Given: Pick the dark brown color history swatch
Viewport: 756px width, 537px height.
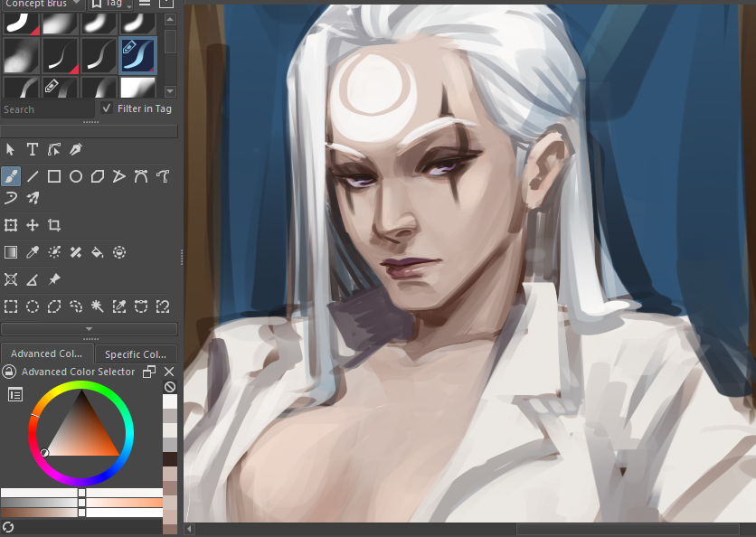Looking at the screenshot, I should (x=170, y=459).
